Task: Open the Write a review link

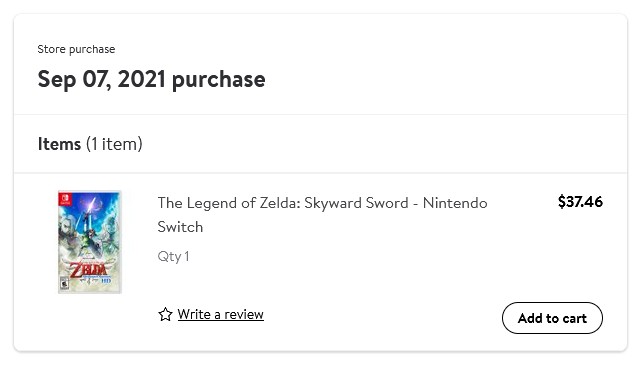Action: [221, 314]
